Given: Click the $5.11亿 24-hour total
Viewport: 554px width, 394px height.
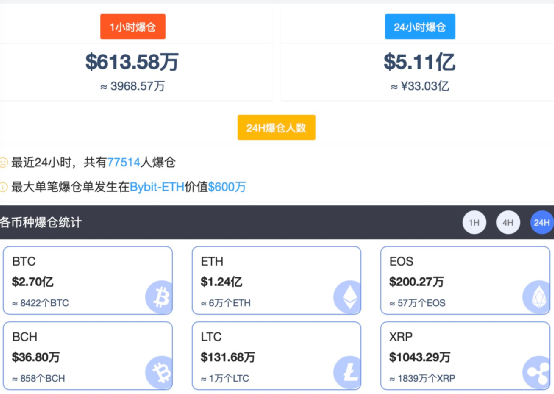Looking at the screenshot, I should (x=420, y=62).
